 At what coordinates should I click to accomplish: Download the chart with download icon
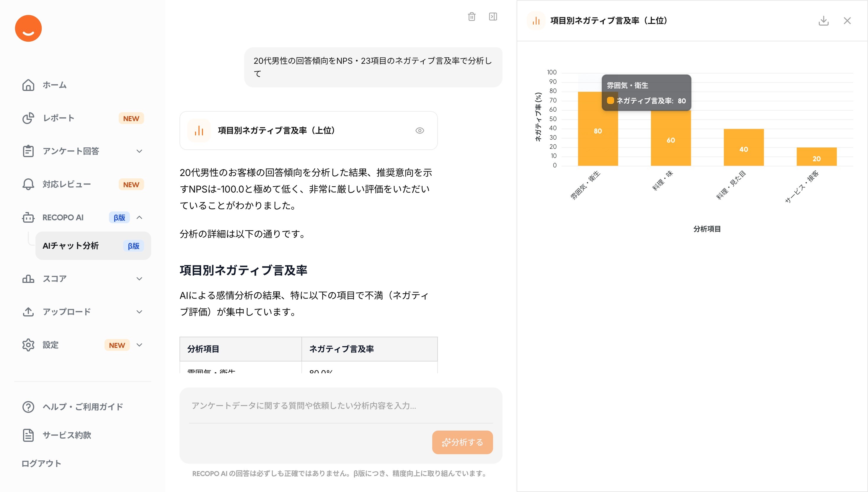(x=823, y=21)
